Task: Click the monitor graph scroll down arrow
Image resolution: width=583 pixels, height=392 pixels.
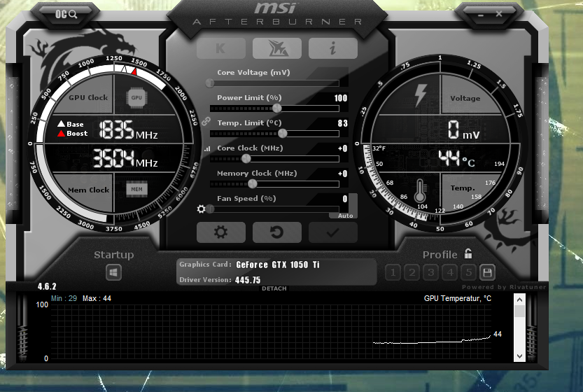Action: pyautogui.click(x=519, y=356)
